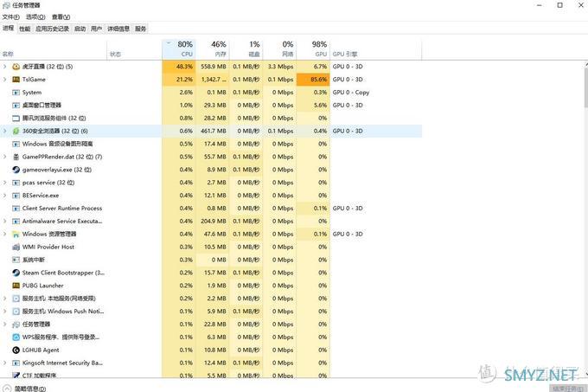
Task: Click the Windows 音频设备图形隔离 icon
Action: point(16,144)
